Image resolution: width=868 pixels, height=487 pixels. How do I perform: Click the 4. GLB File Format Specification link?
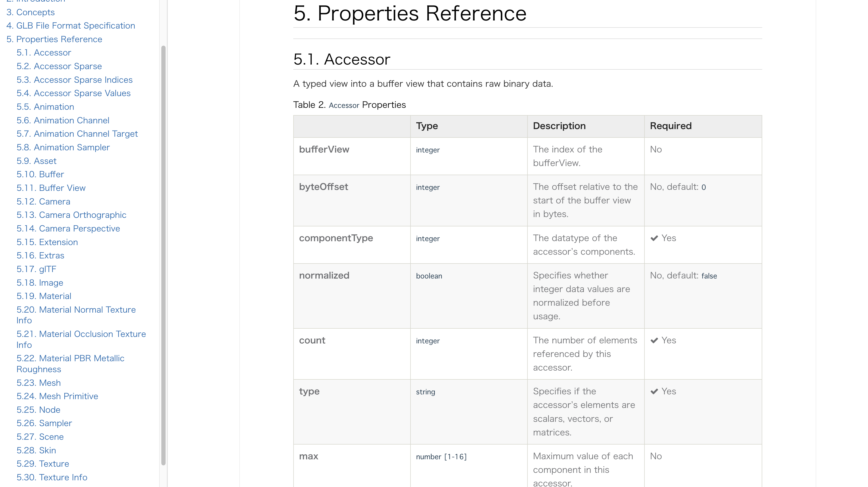click(71, 26)
